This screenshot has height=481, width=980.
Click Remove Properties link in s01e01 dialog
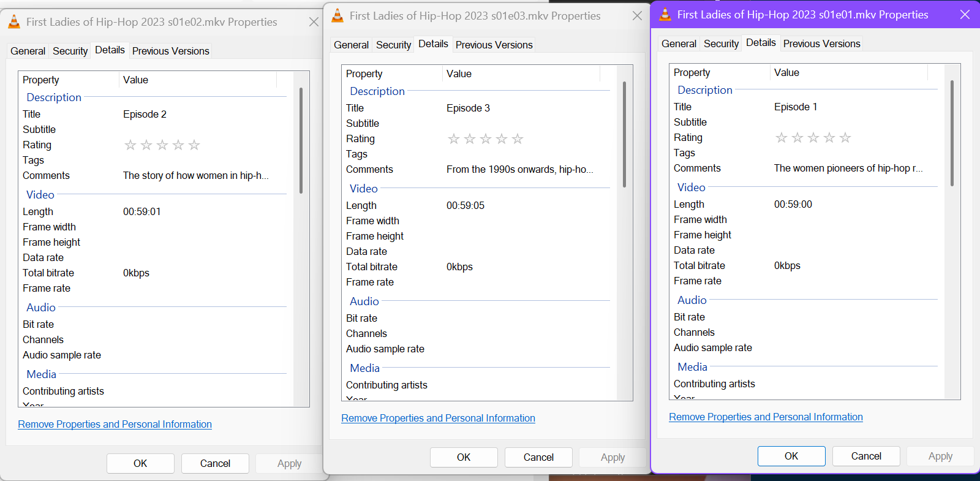coord(766,417)
